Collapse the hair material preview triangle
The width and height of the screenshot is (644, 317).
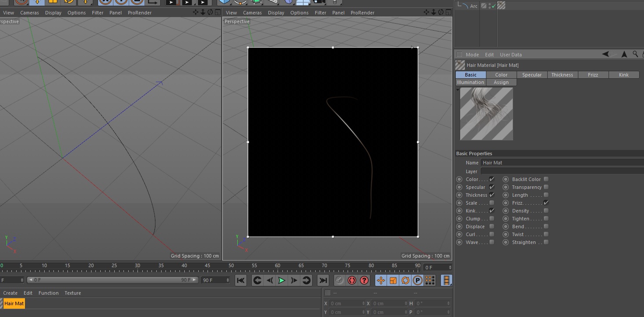point(458,90)
